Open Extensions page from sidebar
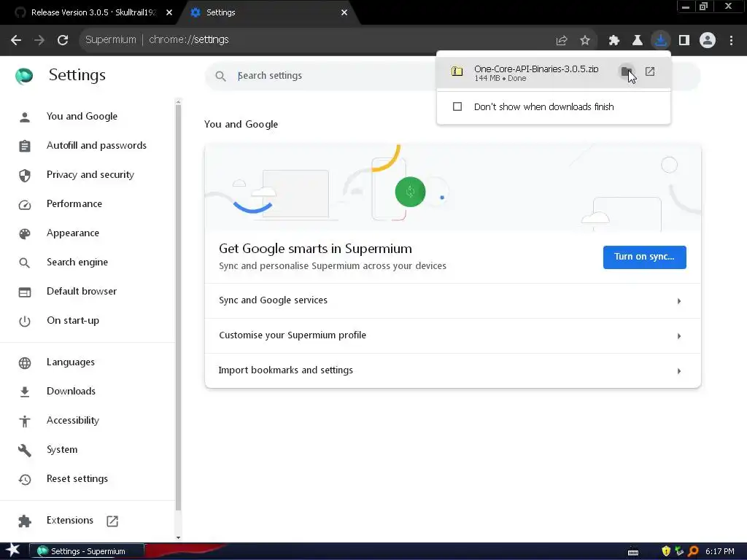This screenshot has height=560, width=747. coord(70,521)
